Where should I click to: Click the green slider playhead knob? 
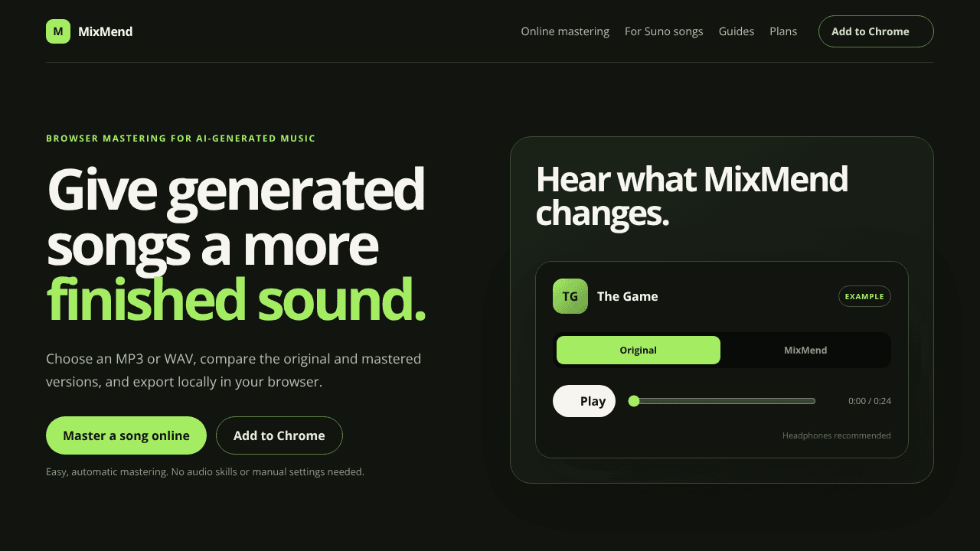634,401
